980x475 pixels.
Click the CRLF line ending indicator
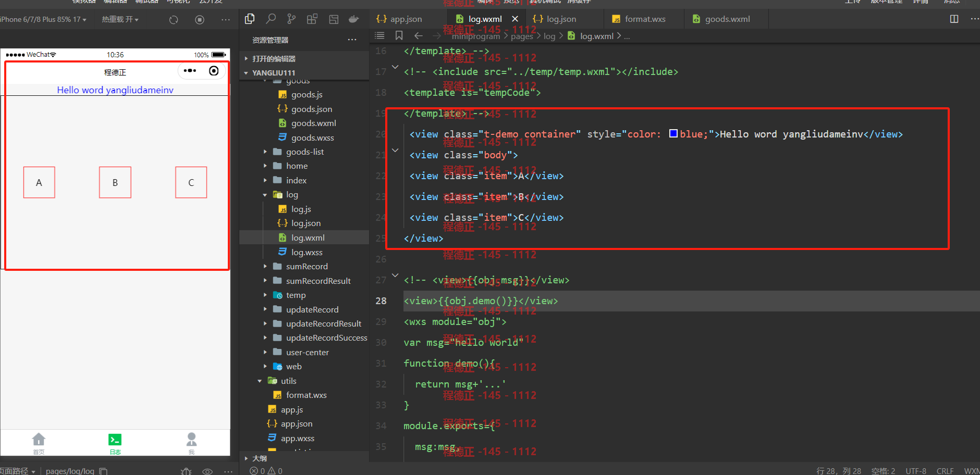pos(945,471)
